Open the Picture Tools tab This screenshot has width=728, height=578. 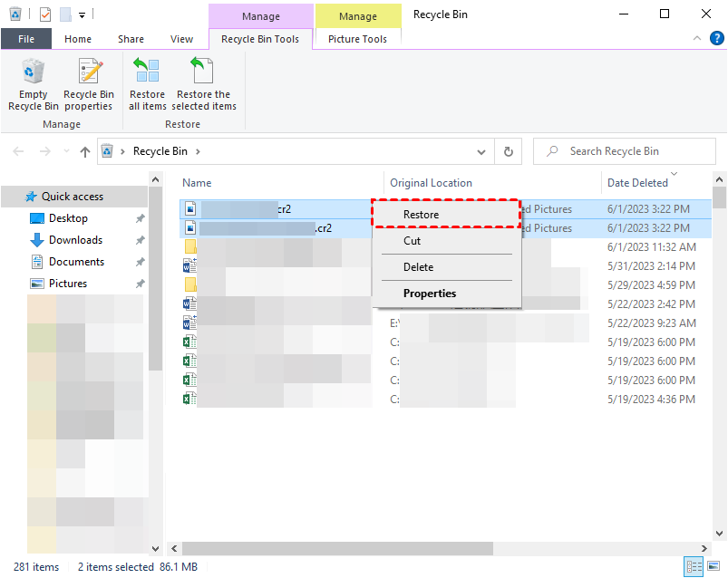point(357,39)
